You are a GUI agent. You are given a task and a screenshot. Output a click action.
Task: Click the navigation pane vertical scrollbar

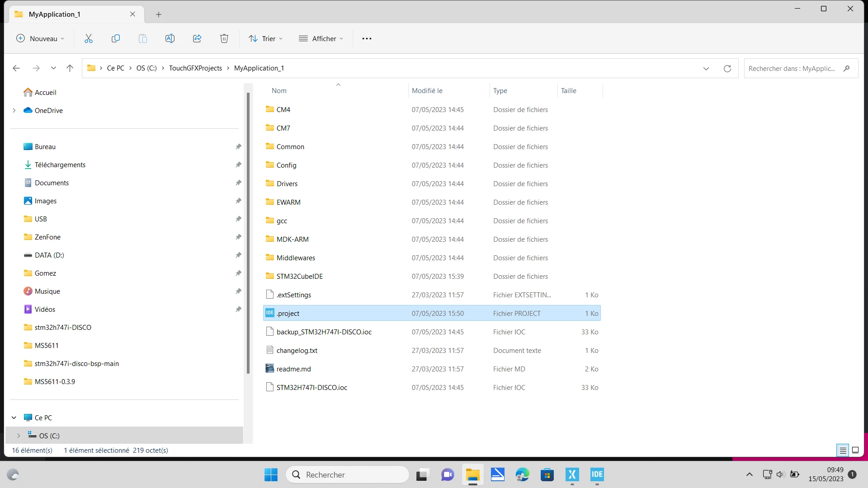pyautogui.click(x=248, y=233)
